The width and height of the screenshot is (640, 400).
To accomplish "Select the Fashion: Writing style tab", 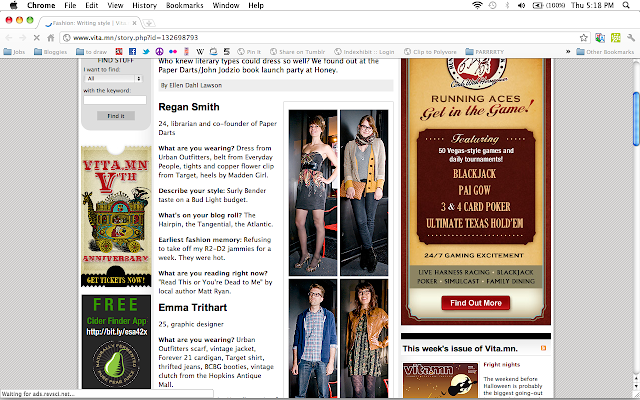I will click(90, 23).
